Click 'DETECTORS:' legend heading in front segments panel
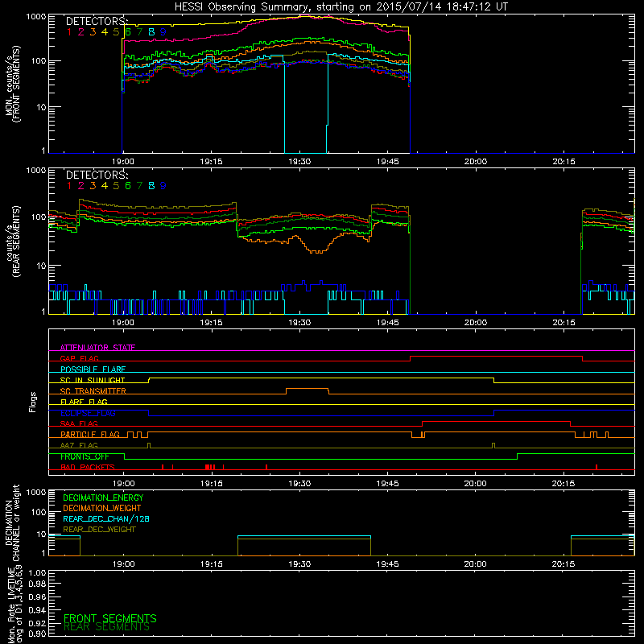The width and height of the screenshot is (644, 644). tap(97, 21)
